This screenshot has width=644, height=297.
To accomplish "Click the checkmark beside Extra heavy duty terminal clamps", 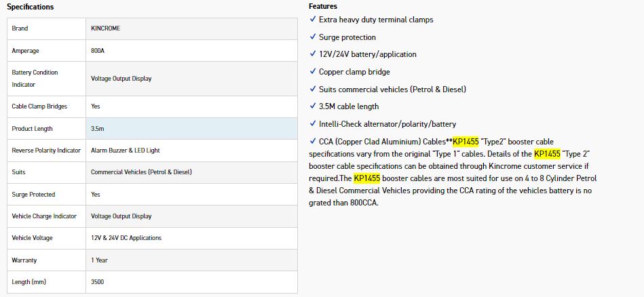I will [312, 20].
